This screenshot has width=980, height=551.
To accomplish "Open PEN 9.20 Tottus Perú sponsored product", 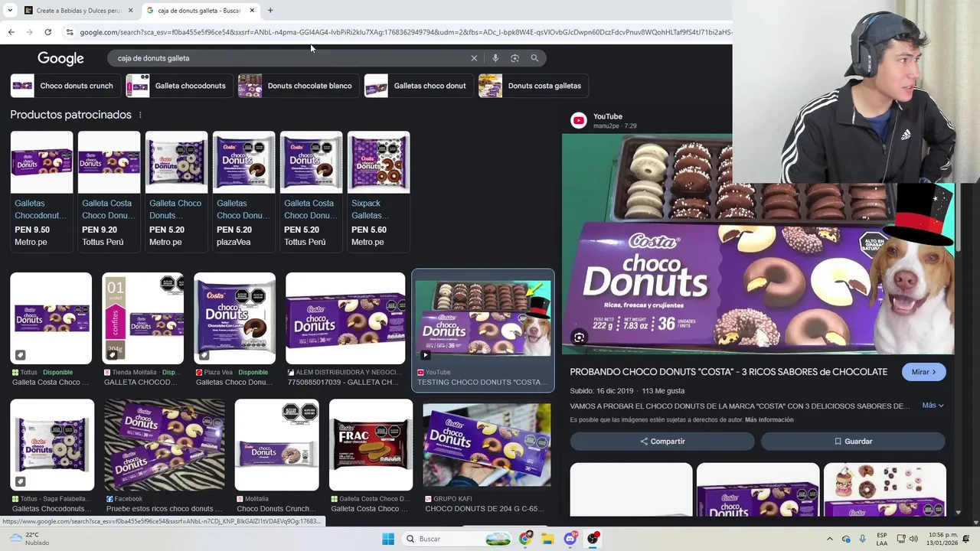I will pyautogui.click(x=109, y=191).
